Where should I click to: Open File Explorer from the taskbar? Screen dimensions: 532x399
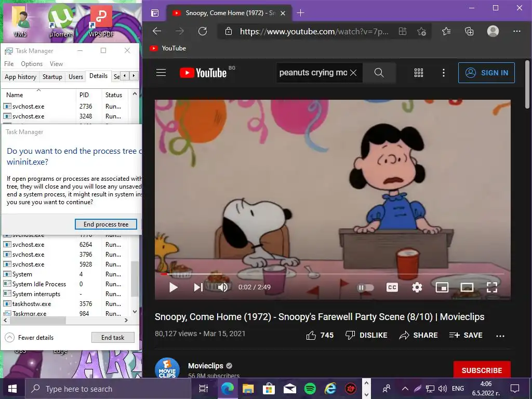248,389
